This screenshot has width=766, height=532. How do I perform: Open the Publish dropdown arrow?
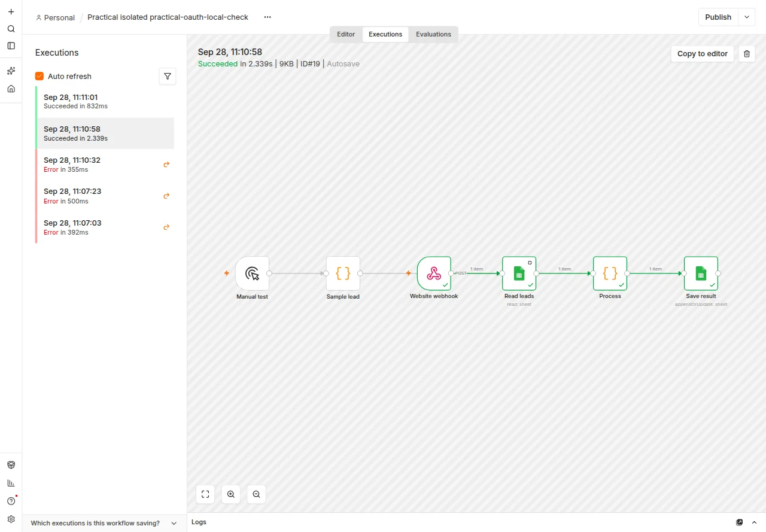[746, 17]
